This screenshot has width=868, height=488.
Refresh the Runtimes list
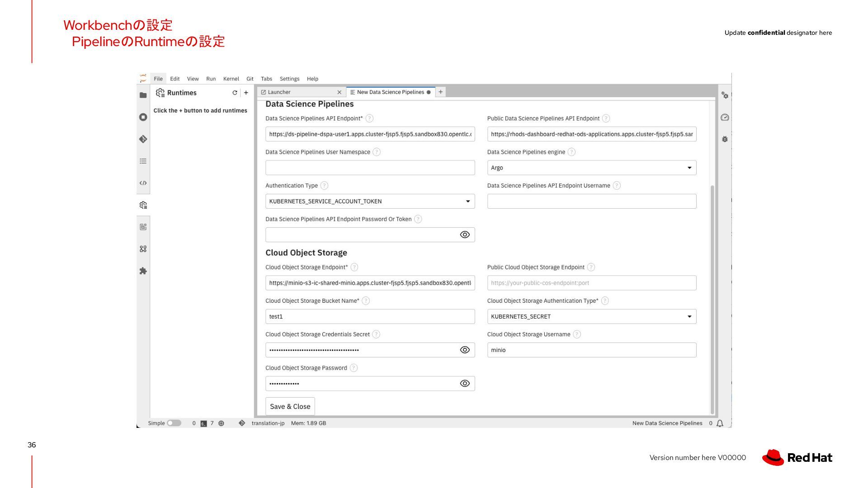point(235,93)
